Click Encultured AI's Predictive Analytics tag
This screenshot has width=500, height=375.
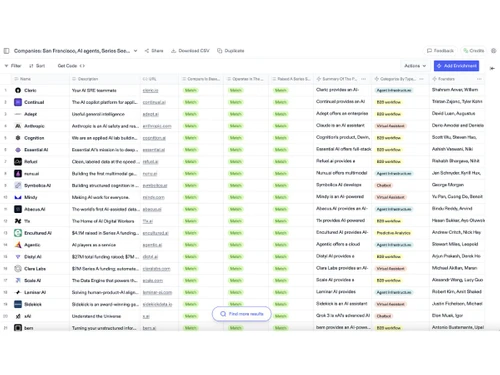pos(393,233)
